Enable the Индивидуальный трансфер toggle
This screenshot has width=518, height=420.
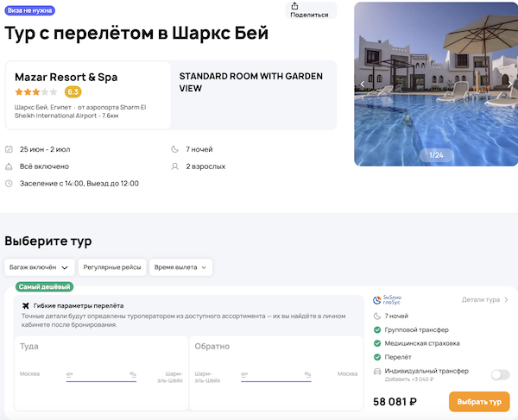499,374
